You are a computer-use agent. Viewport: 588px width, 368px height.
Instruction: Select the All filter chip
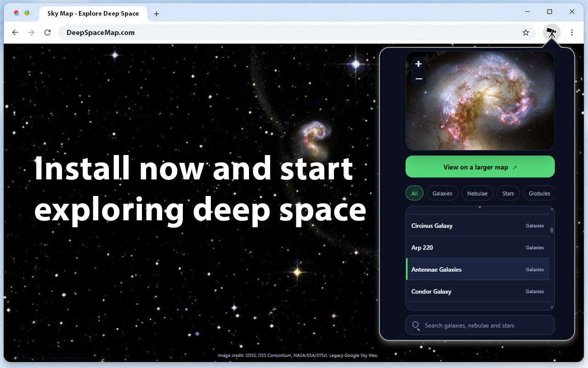(414, 193)
